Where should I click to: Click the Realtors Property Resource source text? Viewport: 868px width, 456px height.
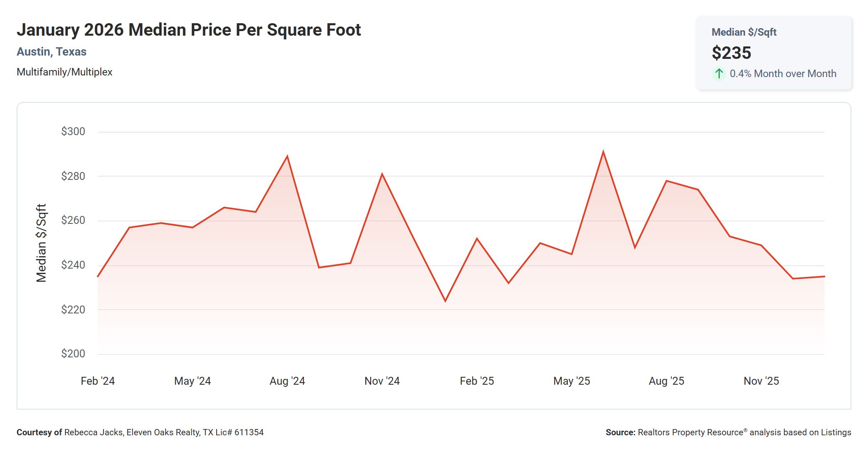728,432
